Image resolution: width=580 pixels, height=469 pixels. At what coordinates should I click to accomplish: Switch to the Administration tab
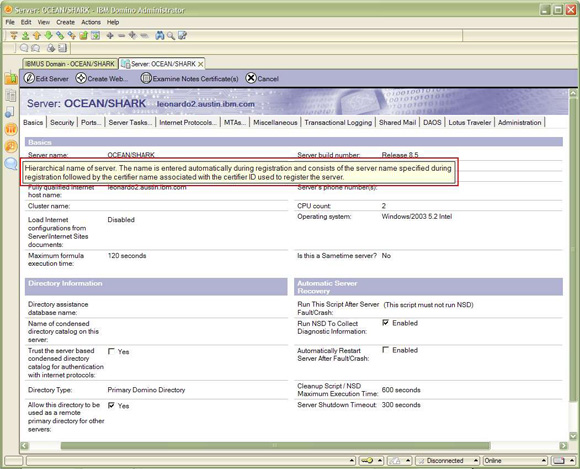tap(520, 122)
